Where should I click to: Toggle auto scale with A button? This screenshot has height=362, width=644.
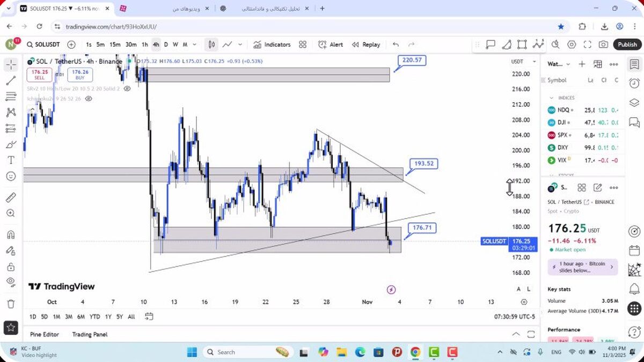(518, 289)
